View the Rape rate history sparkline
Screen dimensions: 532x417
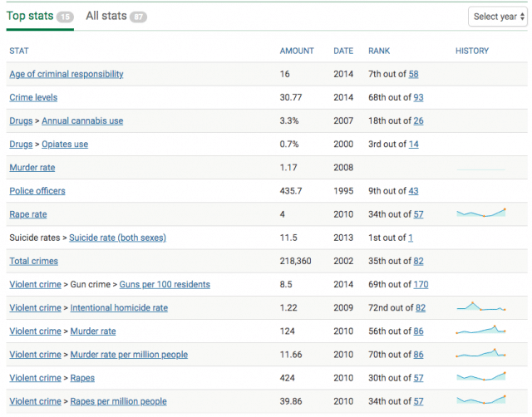(481, 213)
